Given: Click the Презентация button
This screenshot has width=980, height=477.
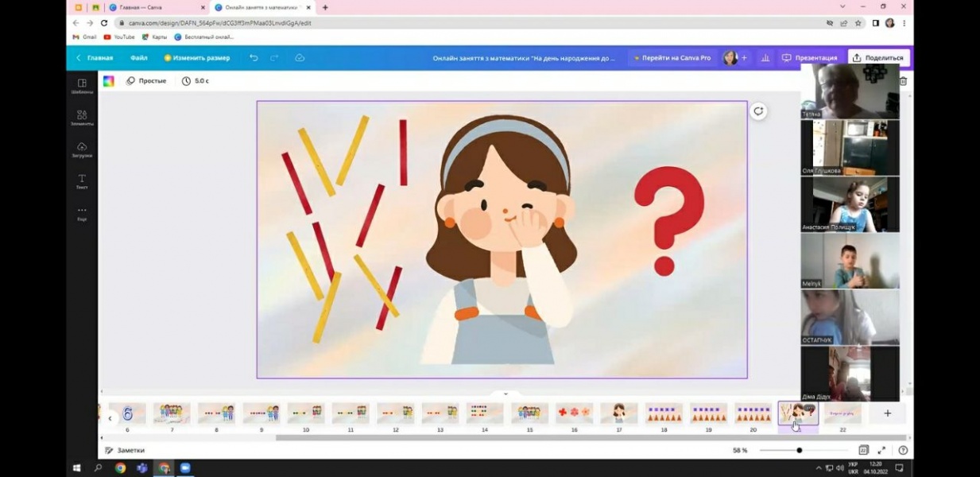Looking at the screenshot, I should (810, 58).
